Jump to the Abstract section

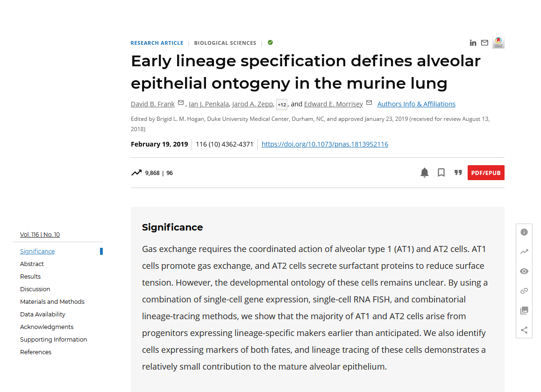pos(32,264)
